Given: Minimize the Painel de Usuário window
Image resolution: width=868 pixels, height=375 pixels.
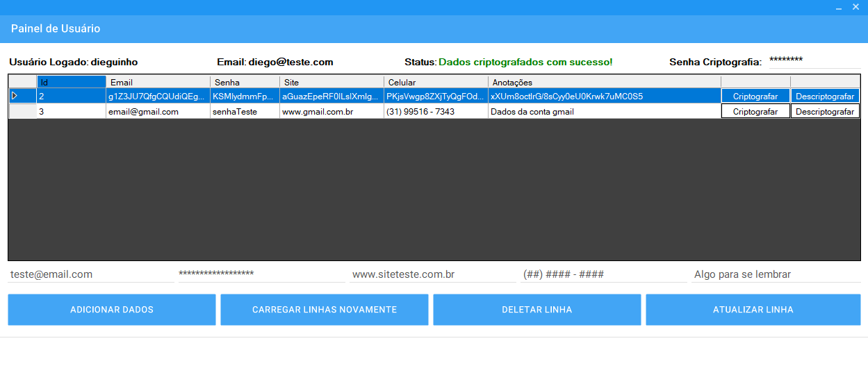Looking at the screenshot, I should click(x=839, y=7).
